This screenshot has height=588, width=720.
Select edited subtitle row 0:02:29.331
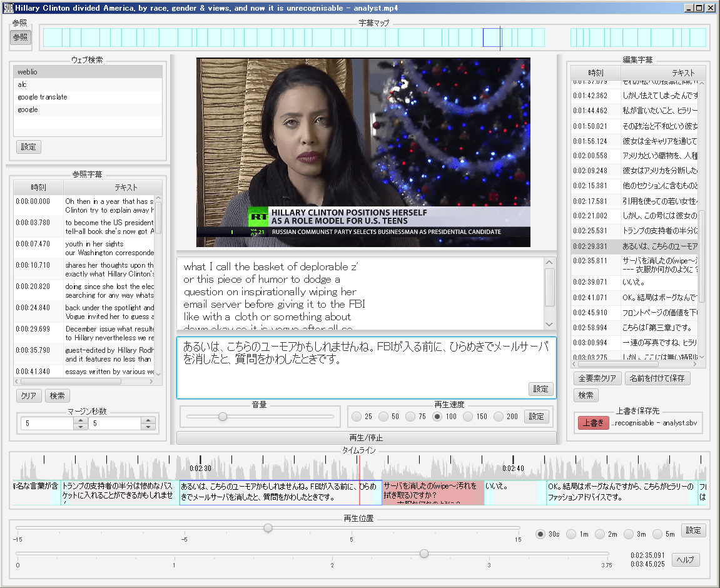pos(634,246)
